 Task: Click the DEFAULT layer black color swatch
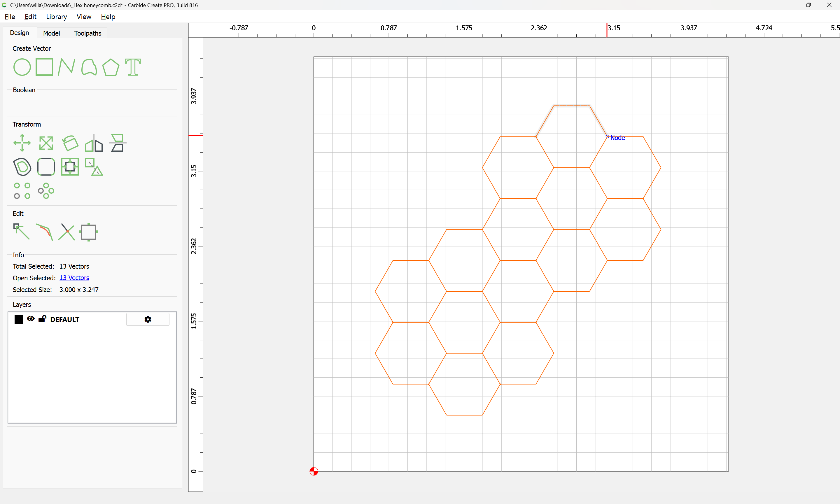tap(19, 319)
